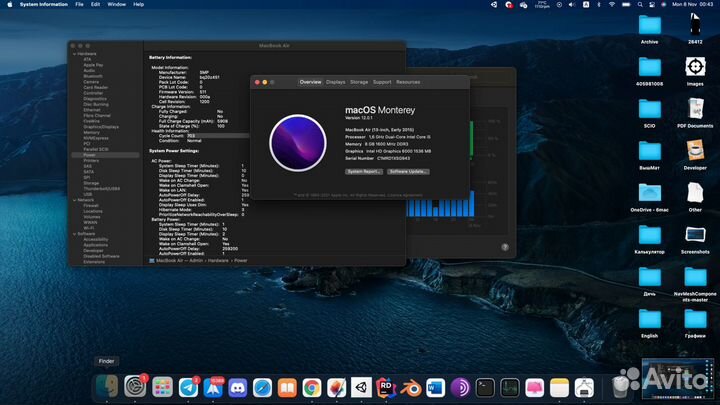
Task: Open Books app in the dock
Action: [x=287, y=388]
